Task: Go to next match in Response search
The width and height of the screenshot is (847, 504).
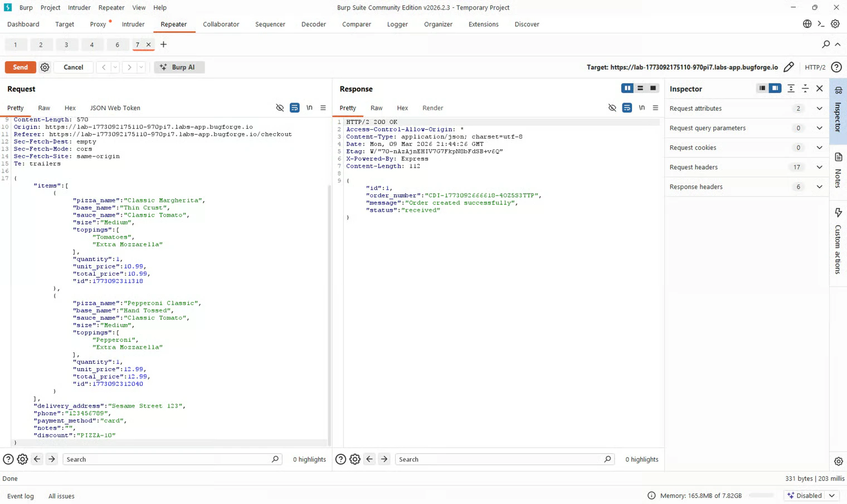Action: click(384, 459)
